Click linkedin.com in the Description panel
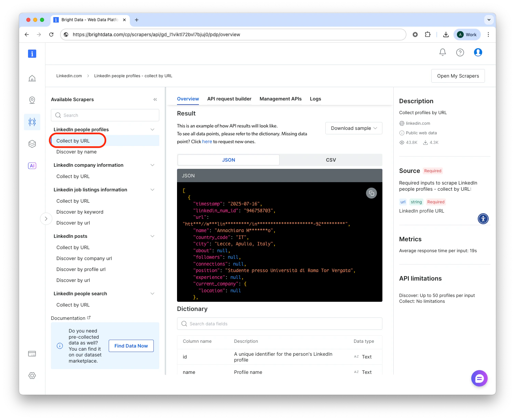Viewport: 515px width, 420px height. [x=418, y=123]
